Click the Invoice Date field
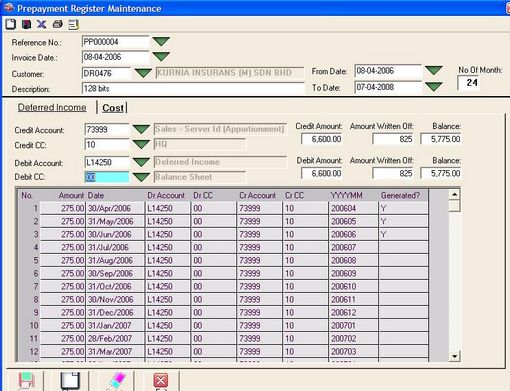 point(115,57)
